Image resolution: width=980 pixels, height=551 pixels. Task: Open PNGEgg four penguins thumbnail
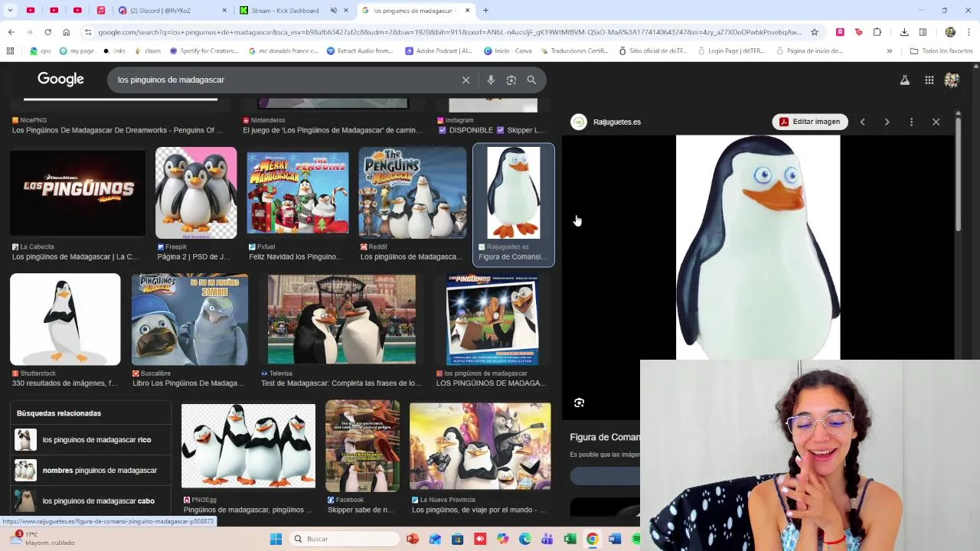pyautogui.click(x=248, y=446)
